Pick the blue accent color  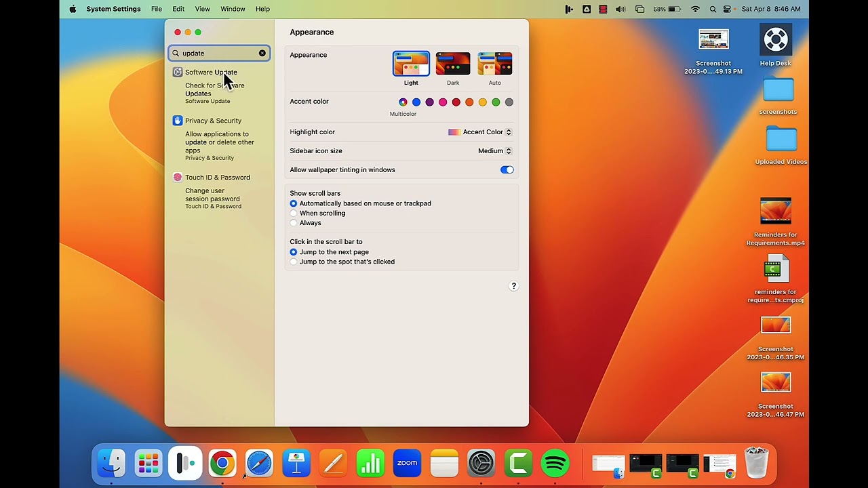(416, 102)
